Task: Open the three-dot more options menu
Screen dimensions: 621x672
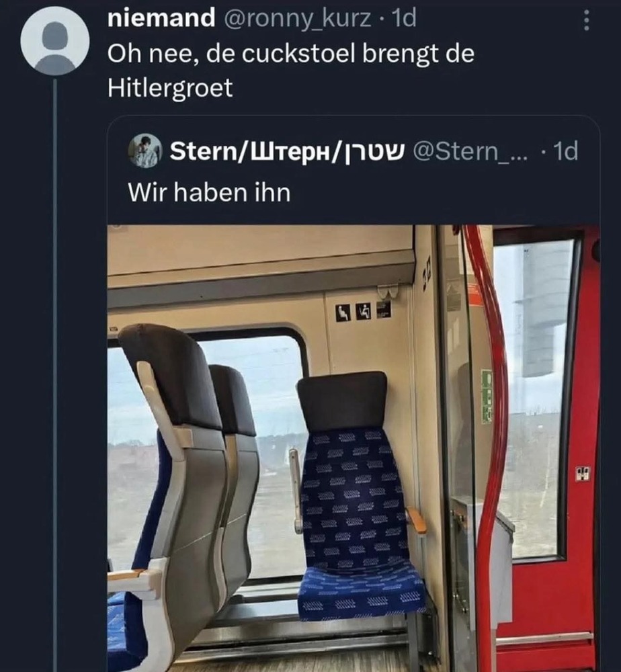Action: pos(586,20)
